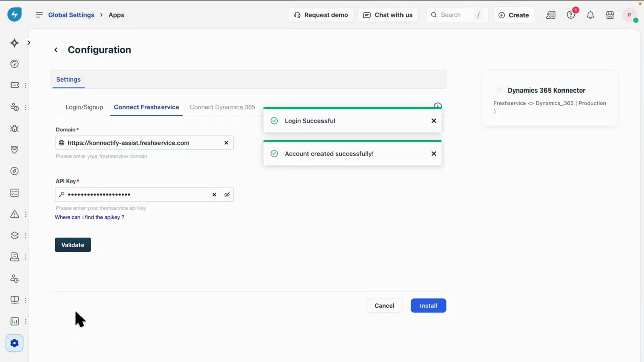This screenshot has width=644, height=362.
Task: Open the lightning-circle icon in sidebar
Action: click(14, 171)
